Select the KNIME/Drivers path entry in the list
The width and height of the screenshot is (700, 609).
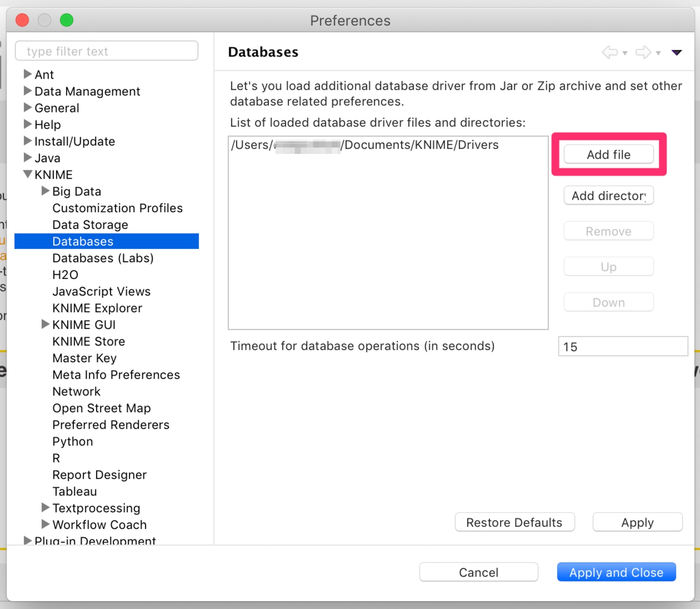[x=365, y=145]
